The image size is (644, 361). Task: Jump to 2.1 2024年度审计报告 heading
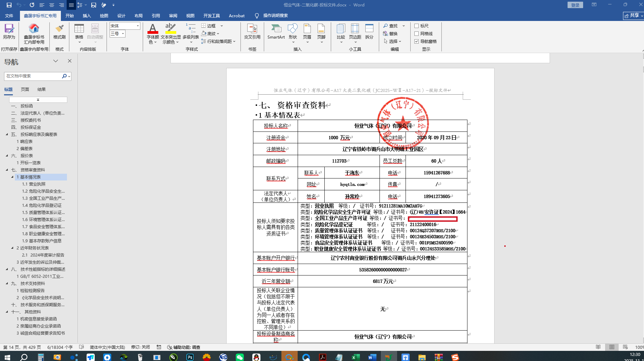43,255
